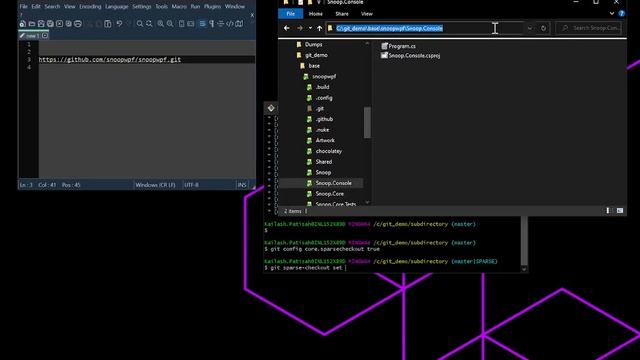Image resolution: width=640 pixels, height=360 pixels.
Task: Click the Open file icon in Notepad++
Action: [x=32, y=24]
